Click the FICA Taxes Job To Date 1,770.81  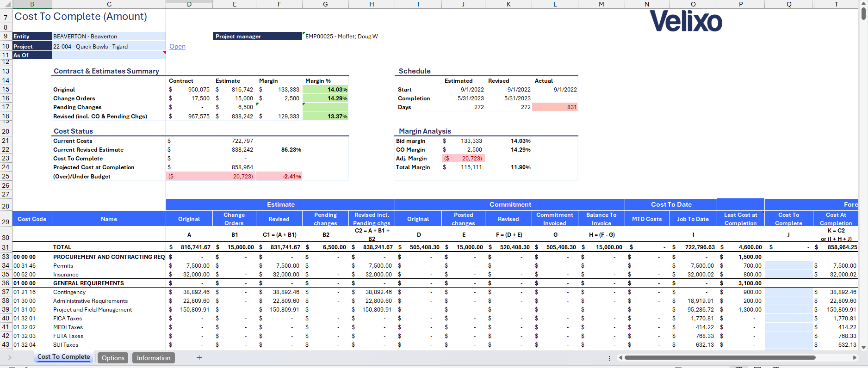[702, 319]
